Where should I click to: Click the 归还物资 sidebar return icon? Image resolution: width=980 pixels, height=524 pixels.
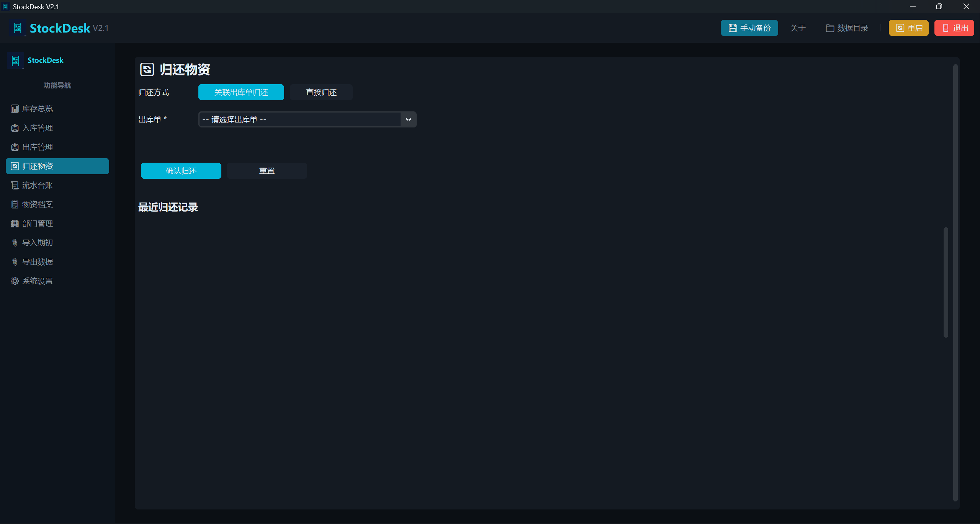point(15,166)
